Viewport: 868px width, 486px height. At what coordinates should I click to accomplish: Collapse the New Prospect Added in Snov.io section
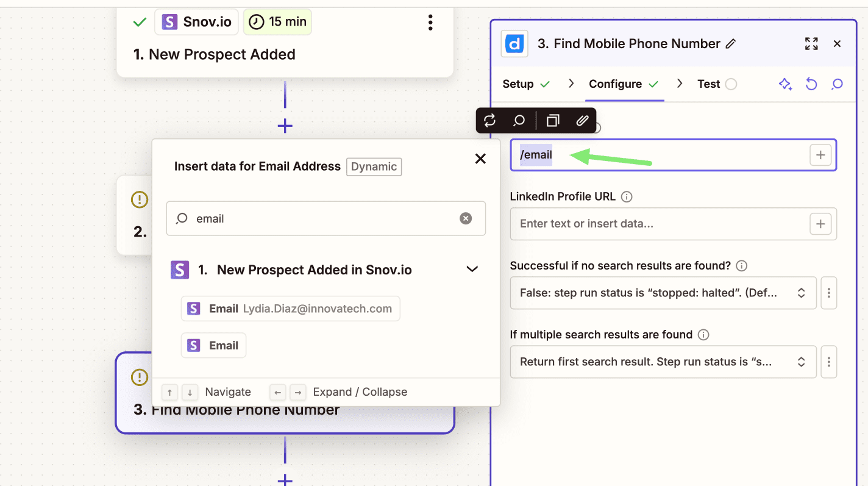(472, 270)
